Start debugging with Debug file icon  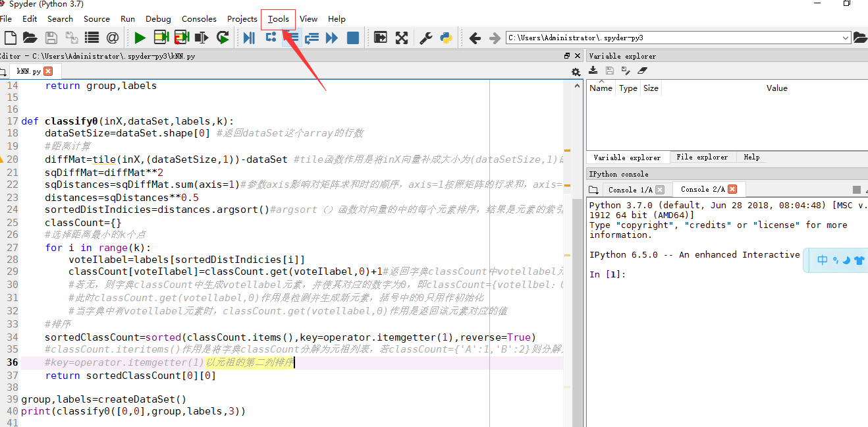pyautogui.click(x=249, y=38)
